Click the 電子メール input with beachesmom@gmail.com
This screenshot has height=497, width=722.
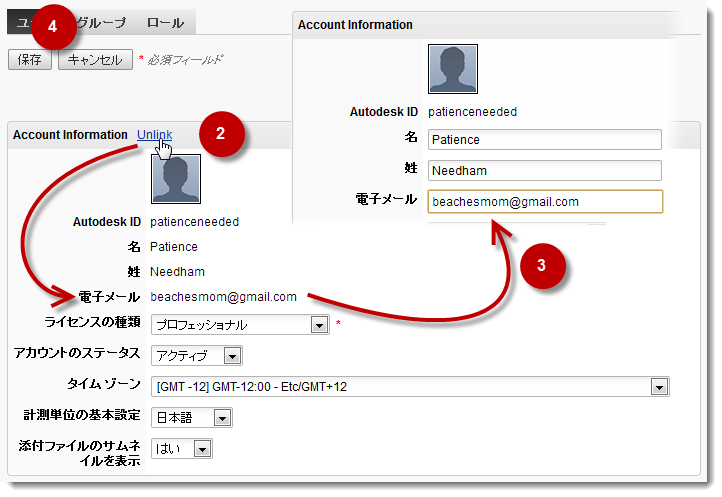[545, 202]
